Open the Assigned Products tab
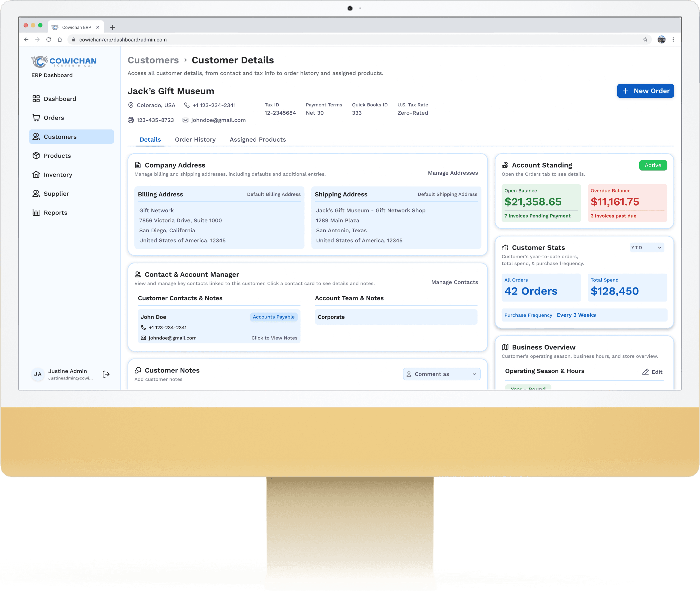The width and height of the screenshot is (700, 607). (258, 140)
